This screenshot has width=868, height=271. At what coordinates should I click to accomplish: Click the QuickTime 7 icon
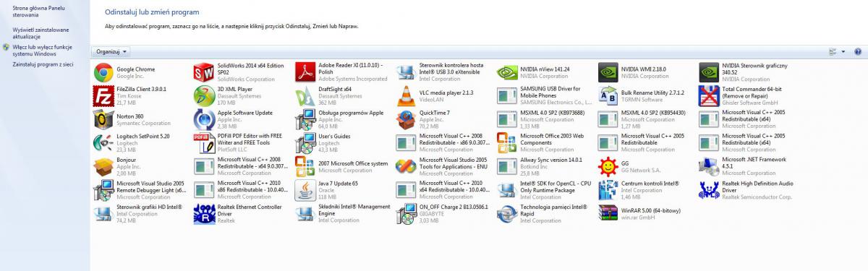(x=407, y=119)
